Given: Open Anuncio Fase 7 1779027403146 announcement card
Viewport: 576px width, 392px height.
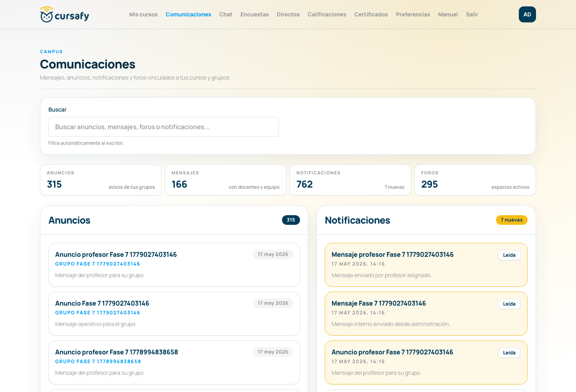Looking at the screenshot, I should [174, 314].
